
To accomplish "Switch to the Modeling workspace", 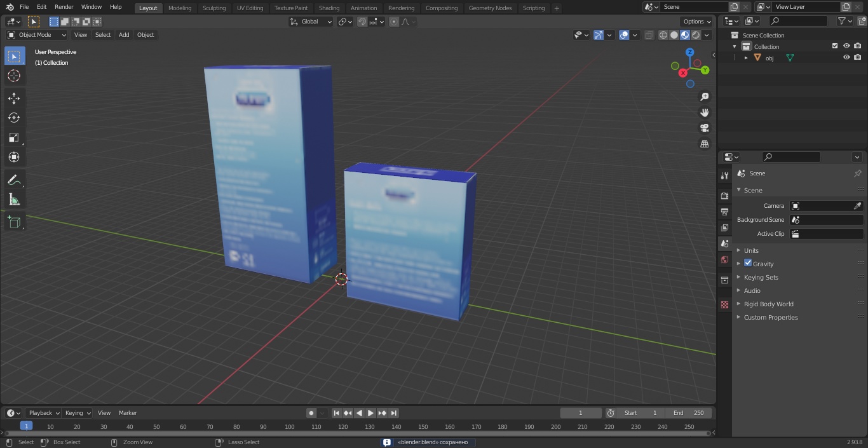I will point(180,8).
